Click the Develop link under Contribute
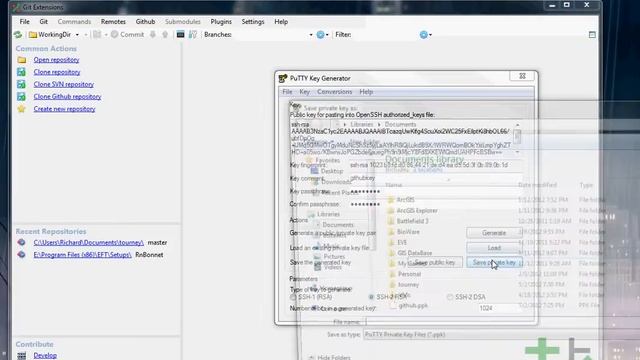Image resolution: width=640 pixels, height=360 pixels. [x=45, y=356]
